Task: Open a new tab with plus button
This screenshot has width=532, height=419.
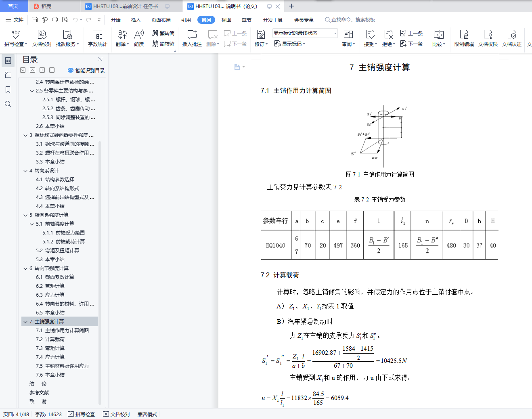Action: (x=291, y=6)
